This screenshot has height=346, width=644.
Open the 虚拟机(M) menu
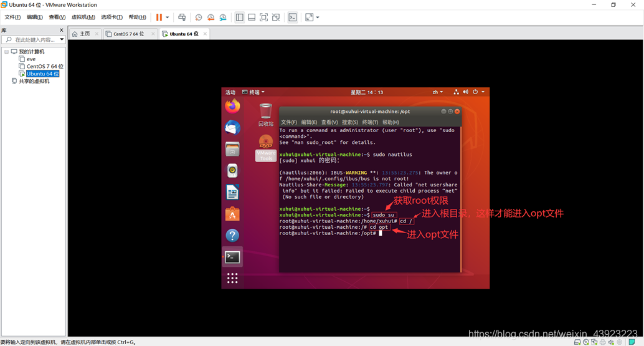point(83,17)
